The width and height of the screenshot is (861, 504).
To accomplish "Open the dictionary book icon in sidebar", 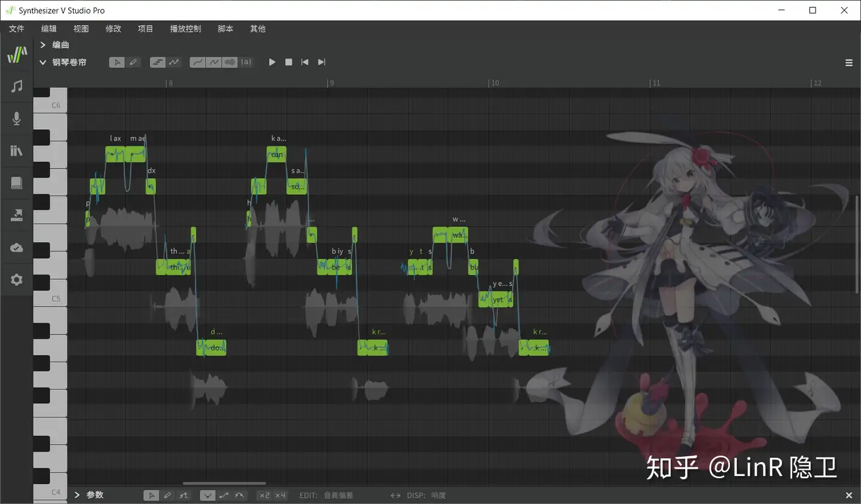I will [x=17, y=183].
